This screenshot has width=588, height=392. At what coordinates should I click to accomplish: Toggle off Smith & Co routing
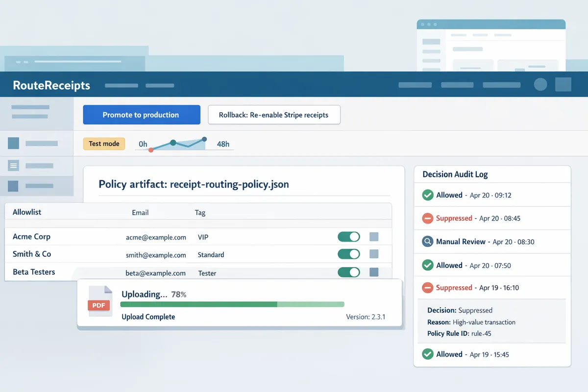pyautogui.click(x=348, y=254)
